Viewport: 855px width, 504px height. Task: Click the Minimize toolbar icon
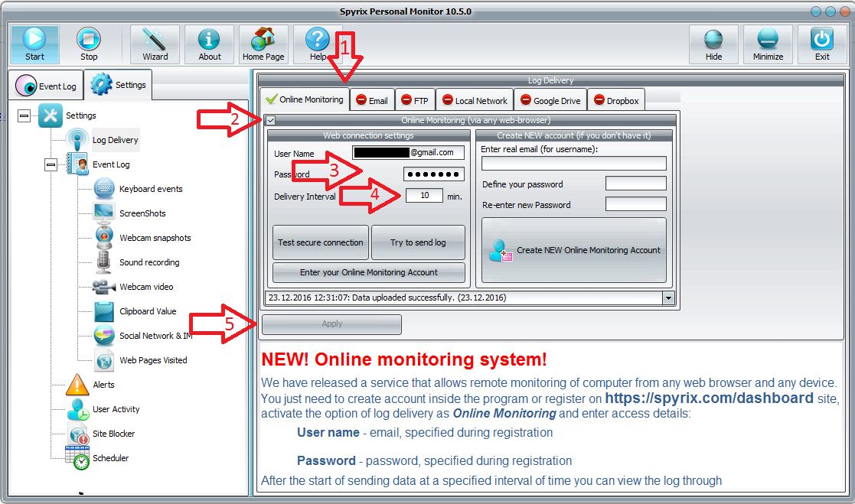[768, 44]
